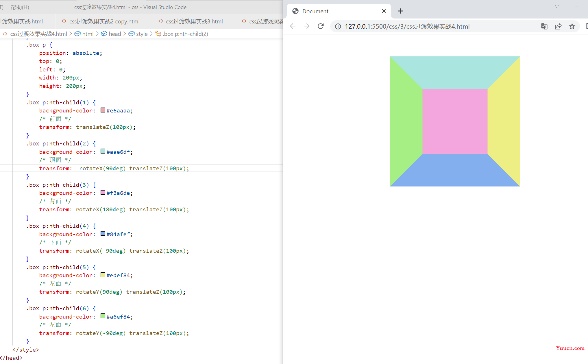The height and width of the screenshot is (364, 588).
Task: Click the browser back arrow
Action: 293,26
